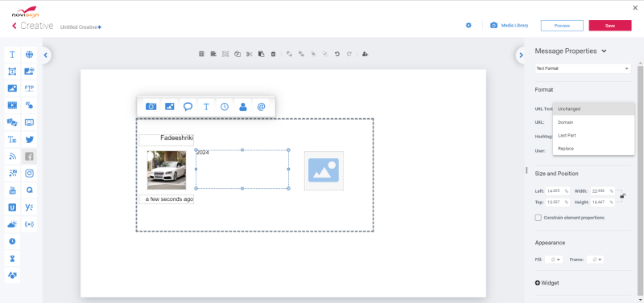This screenshot has height=303, width=644.
Task: Toggle the size lock icon
Action: (x=622, y=196)
